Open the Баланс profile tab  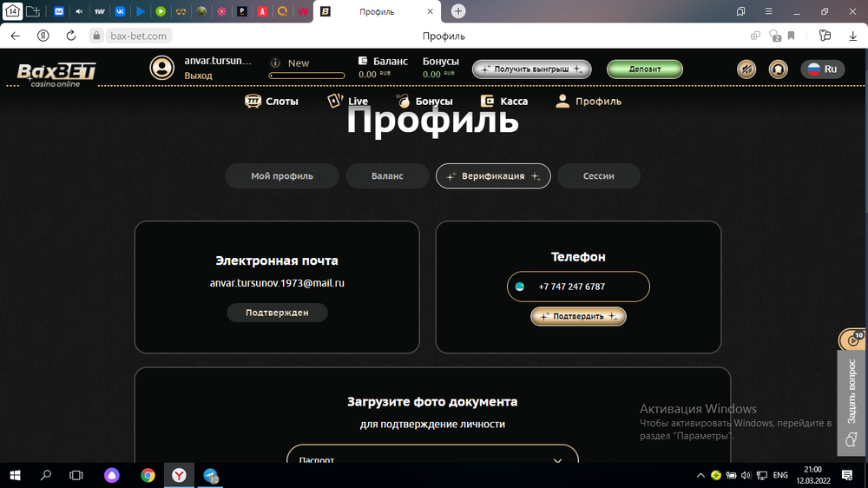pyautogui.click(x=387, y=176)
